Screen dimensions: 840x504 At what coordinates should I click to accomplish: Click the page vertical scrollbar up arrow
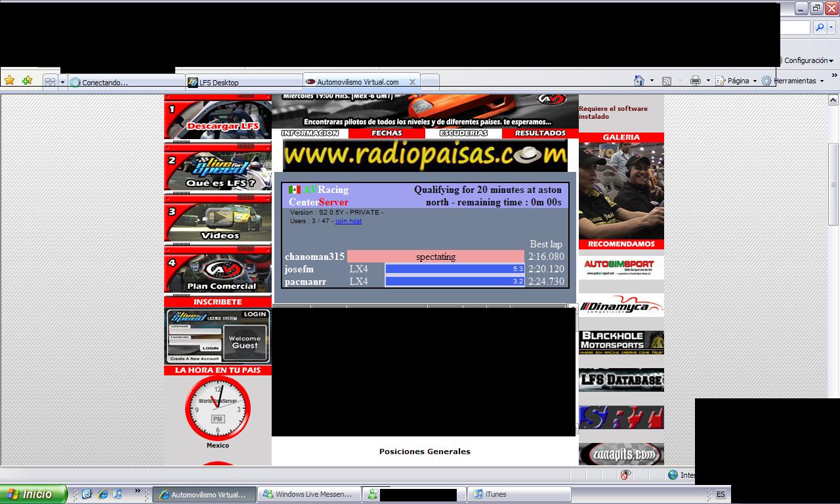833,100
